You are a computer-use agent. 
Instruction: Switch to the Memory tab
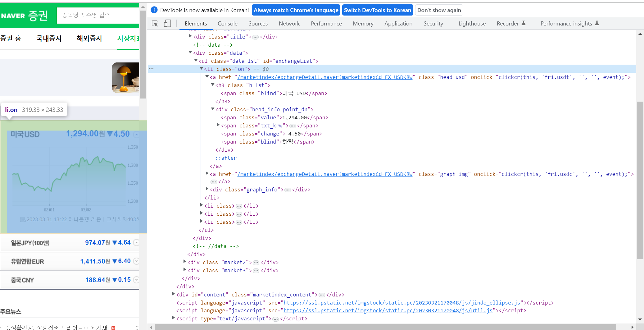click(363, 24)
